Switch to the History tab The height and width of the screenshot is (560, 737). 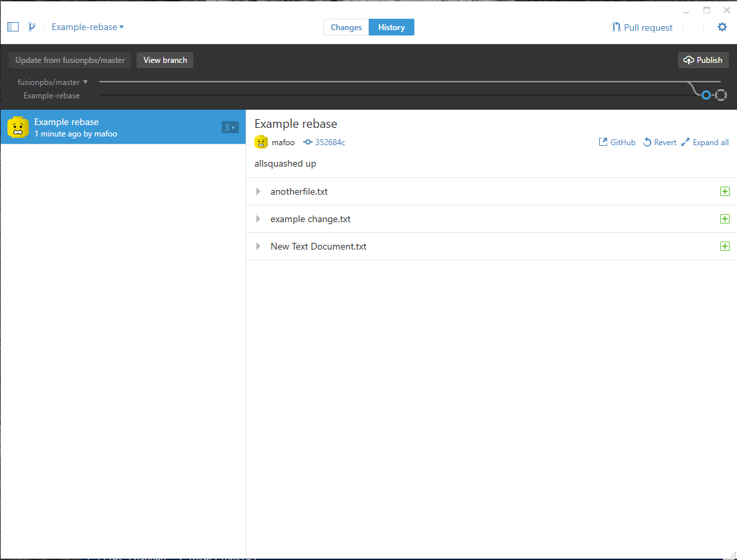[x=391, y=27]
